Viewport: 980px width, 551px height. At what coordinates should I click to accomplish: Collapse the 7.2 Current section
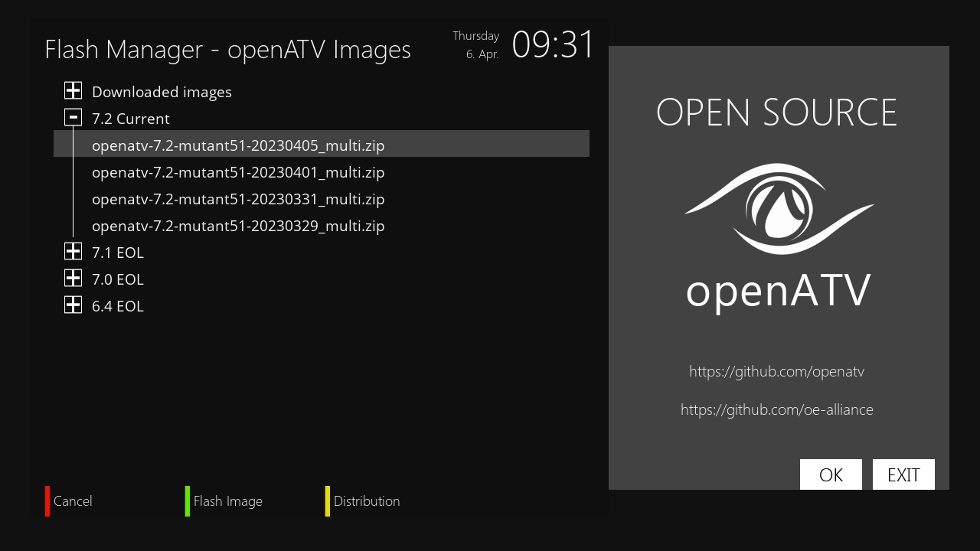pos(73,116)
